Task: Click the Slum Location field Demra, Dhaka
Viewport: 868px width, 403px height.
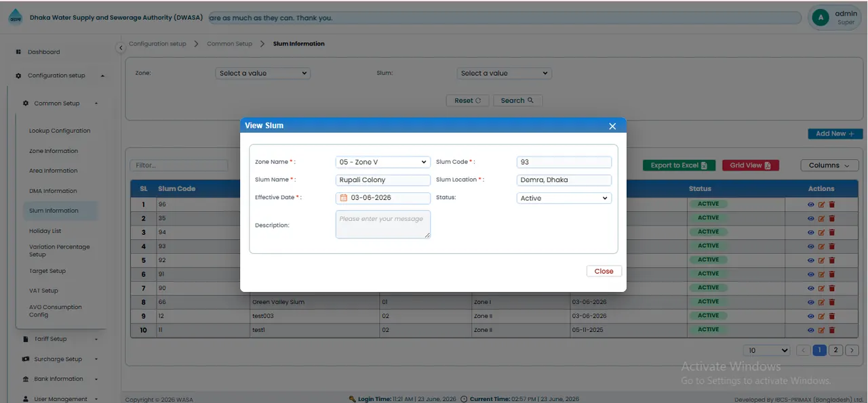Action: (x=564, y=180)
